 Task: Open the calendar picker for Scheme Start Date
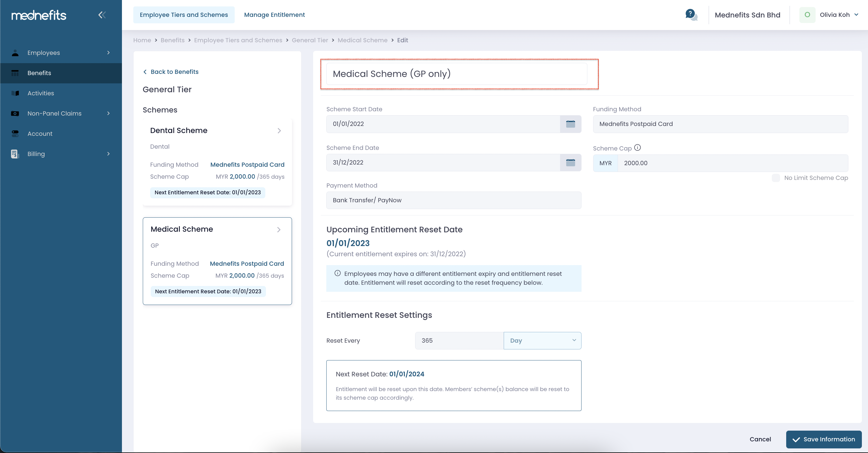coord(570,124)
